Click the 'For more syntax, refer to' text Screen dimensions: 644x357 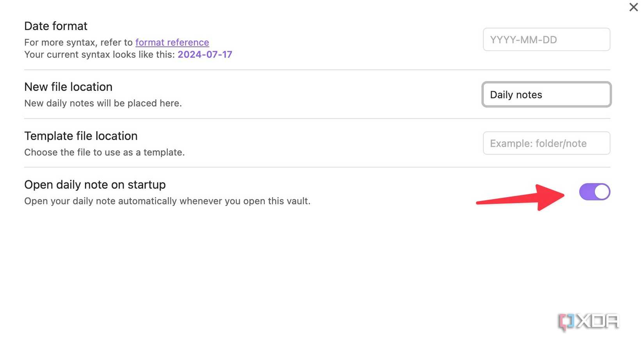click(x=78, y=42)
